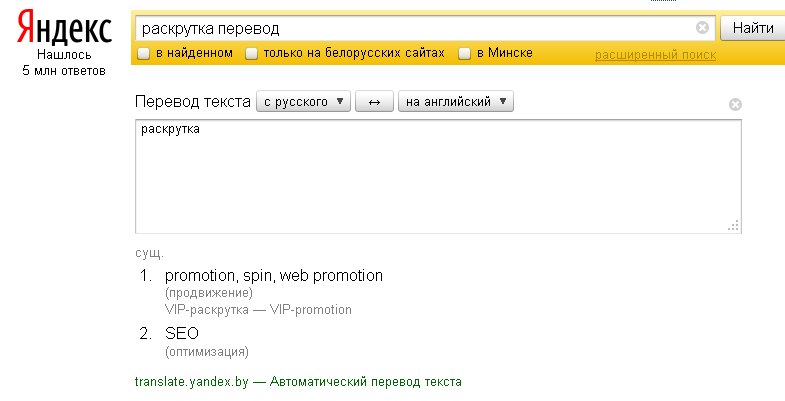Viewport: 785px width, 401px height.
Task: Click the "5 млн ответов" results count
Action: (64, 71)
